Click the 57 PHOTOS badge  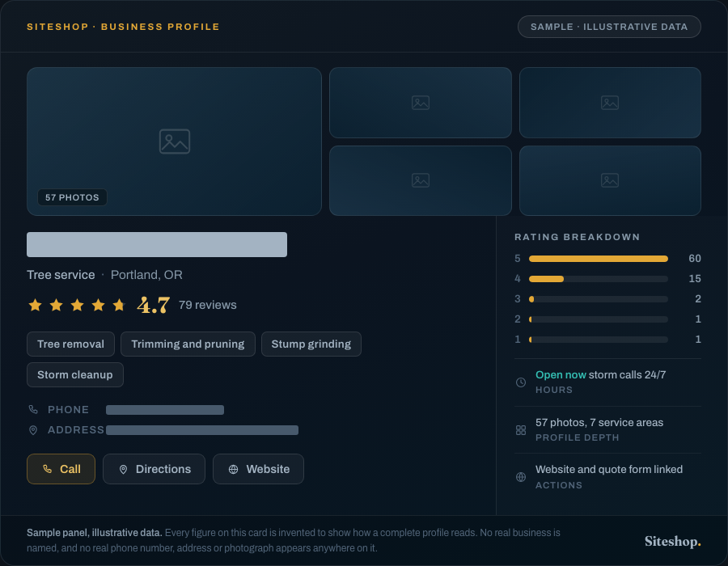pos(72,197)
